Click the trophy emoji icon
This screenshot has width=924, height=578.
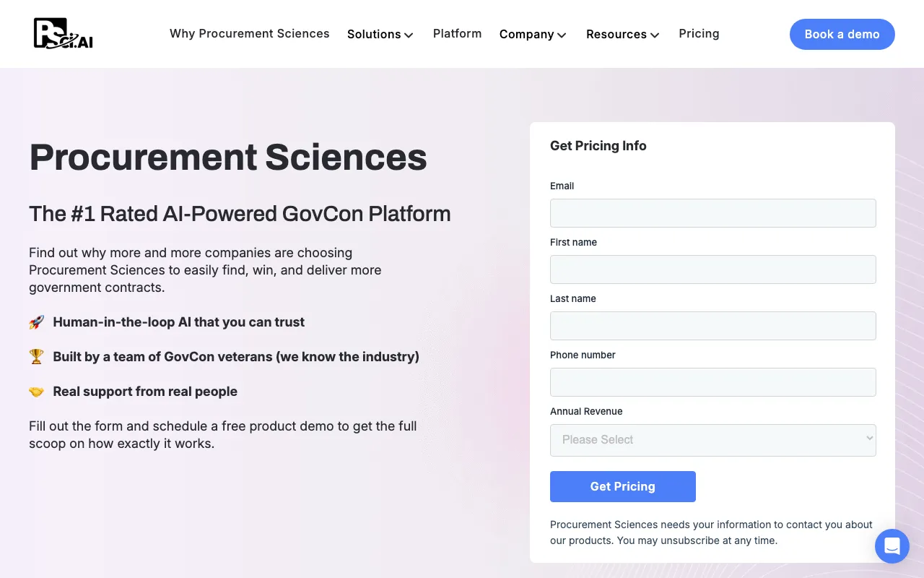36,357
